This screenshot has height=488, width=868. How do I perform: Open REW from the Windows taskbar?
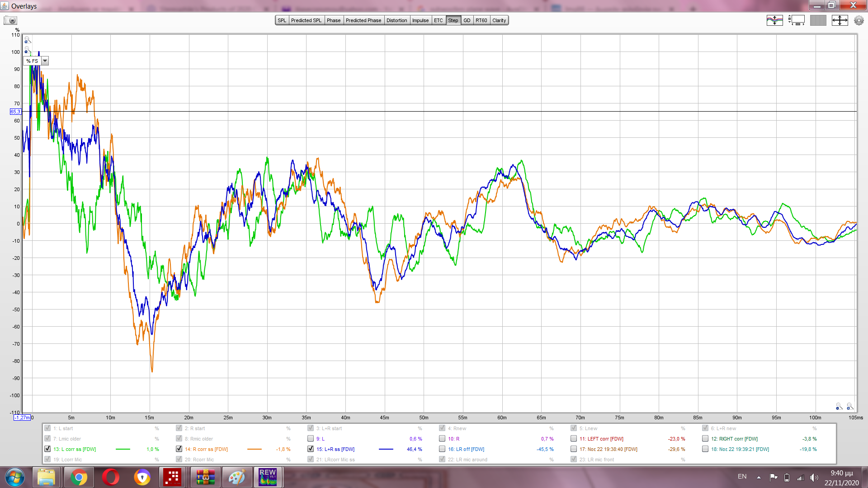268,477
